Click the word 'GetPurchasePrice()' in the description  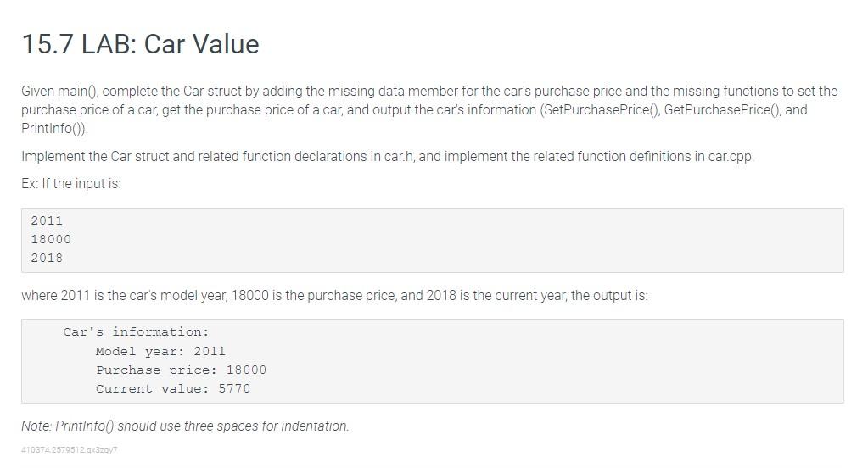[722, 109]
